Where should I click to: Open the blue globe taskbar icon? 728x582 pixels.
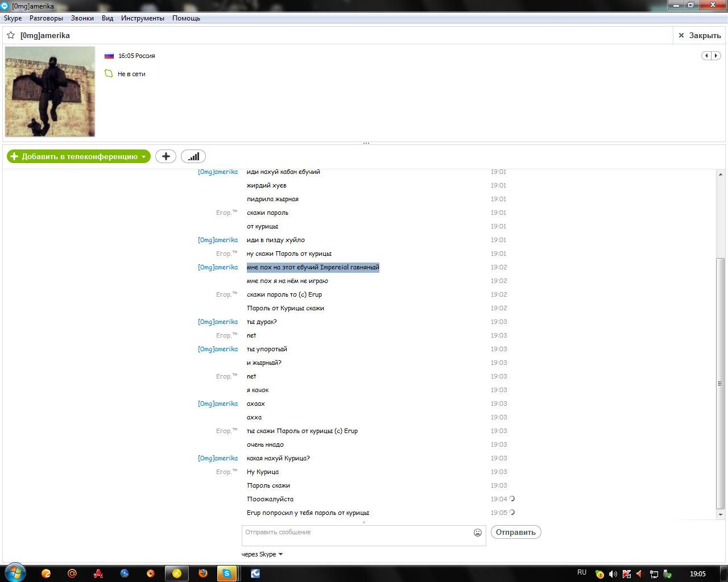click(x=125, y=573)
